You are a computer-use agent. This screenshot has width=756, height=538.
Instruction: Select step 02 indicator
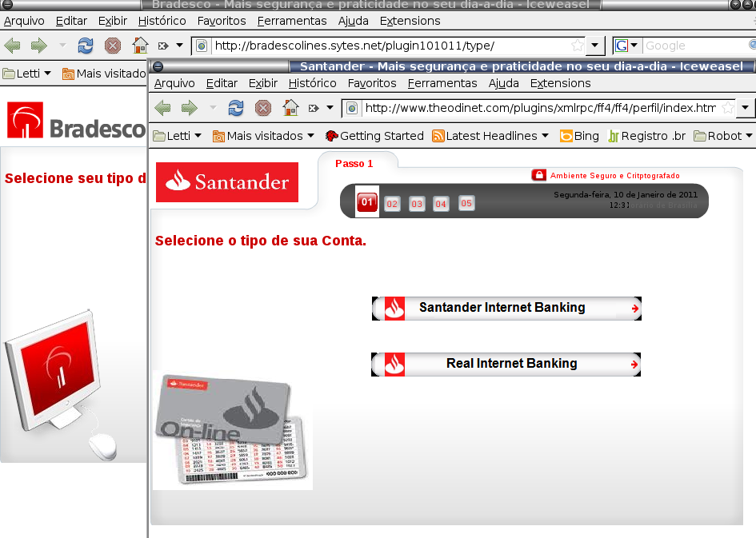(x=392, y=204)
